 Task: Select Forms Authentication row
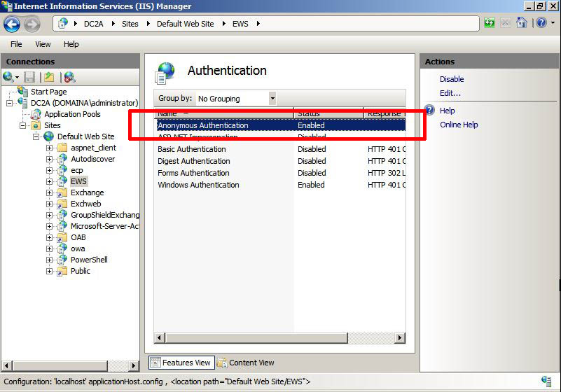click(x=281, y=173)
